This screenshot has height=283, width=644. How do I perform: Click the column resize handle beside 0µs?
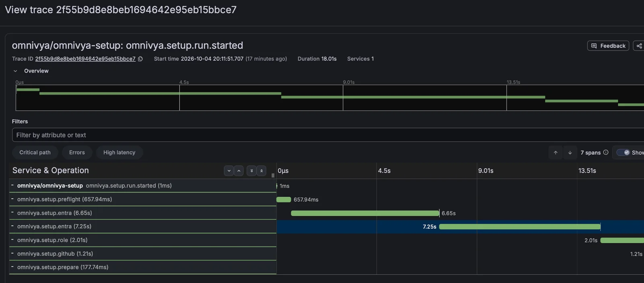tap(273, 176)
